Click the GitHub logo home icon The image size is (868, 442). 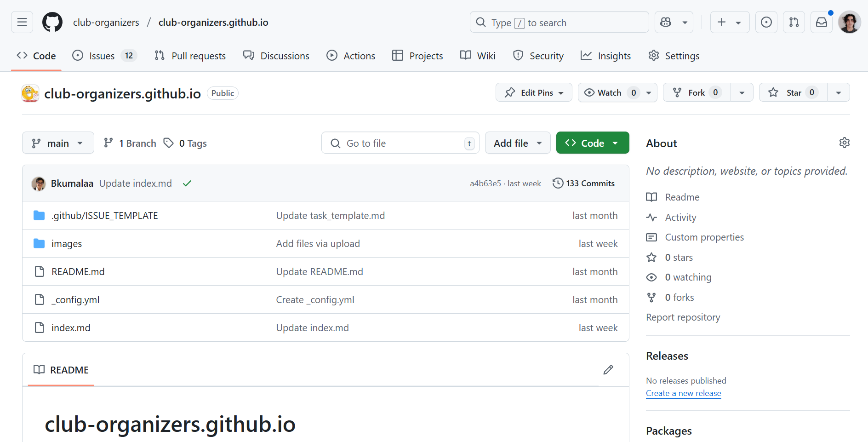coord(52,22)
